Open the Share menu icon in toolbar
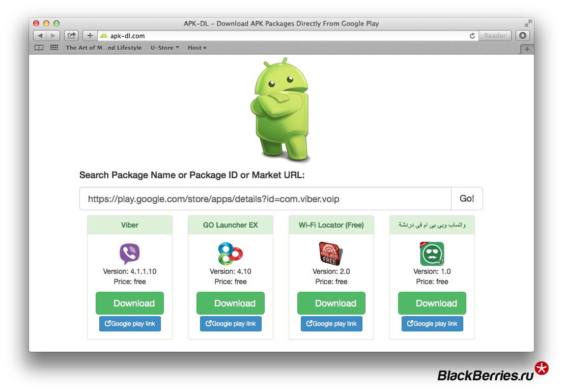This screenshot has width=563, height=392. click(71, 36)
